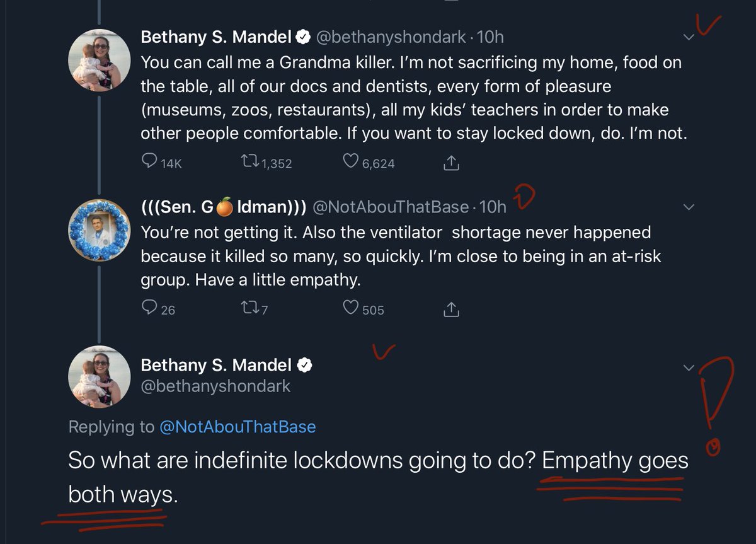This screenshot has width=756, height=544.
Task: Retweet Bethany's Grandma killer tweet
Action: 250,162
